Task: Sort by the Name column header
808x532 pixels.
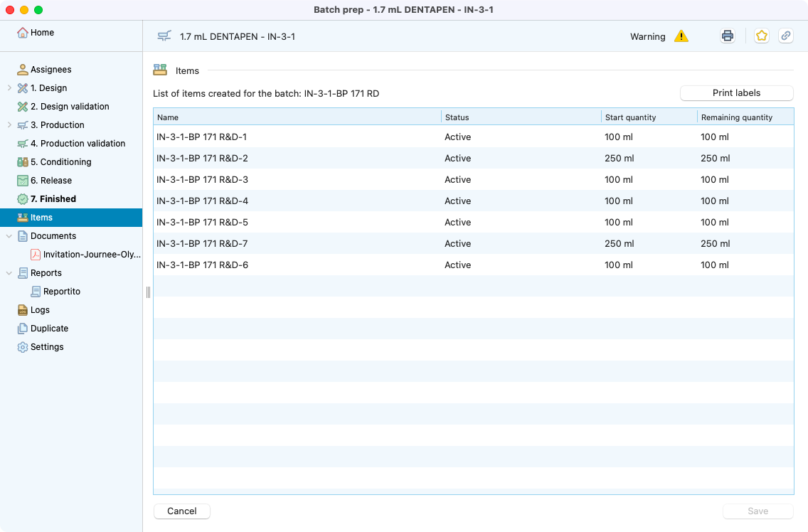Action: click(x=297, y=117)
